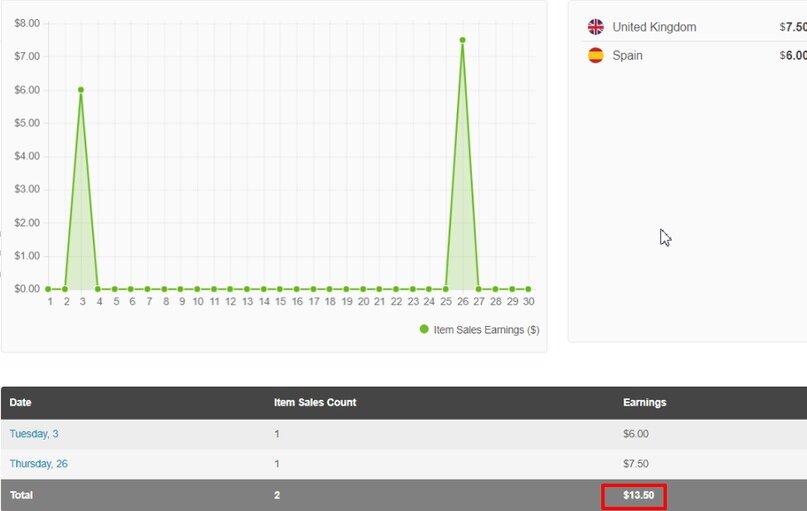
Task: Click the total sales count value 2
Action: pyautogui.click(x=277, y=495)
